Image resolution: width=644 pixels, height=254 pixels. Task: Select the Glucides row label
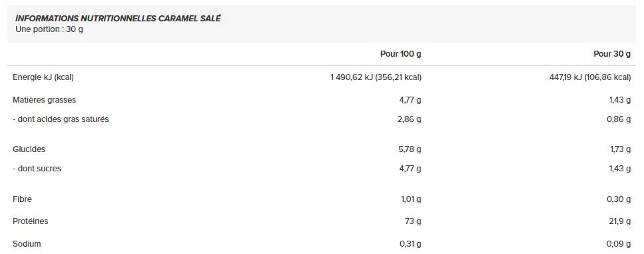click(29, 149)
